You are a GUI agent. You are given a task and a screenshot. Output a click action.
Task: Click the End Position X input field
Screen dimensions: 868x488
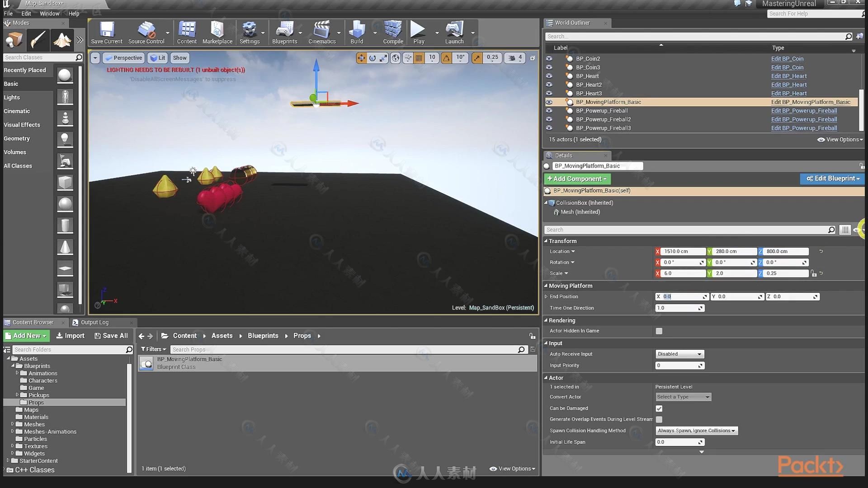(683, 296)
